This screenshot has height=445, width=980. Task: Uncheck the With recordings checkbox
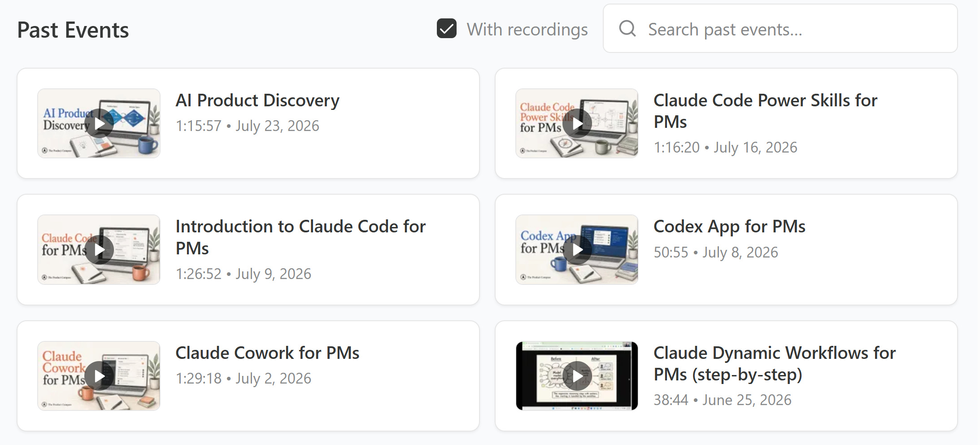tap(447, 29)
